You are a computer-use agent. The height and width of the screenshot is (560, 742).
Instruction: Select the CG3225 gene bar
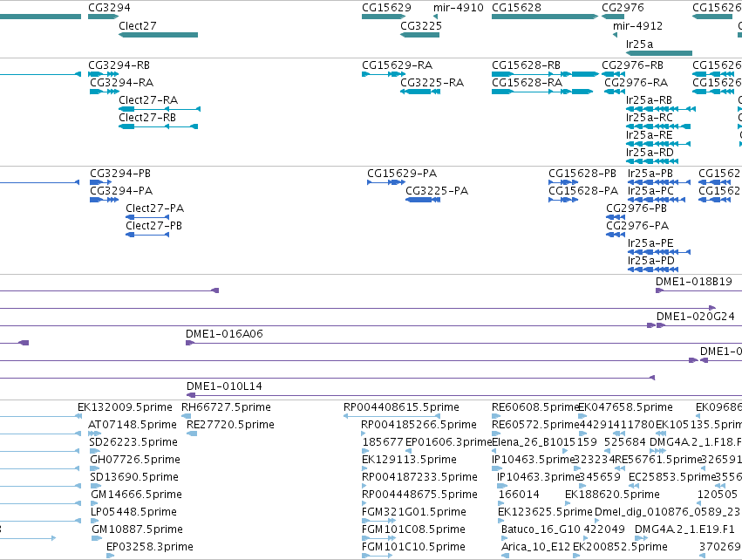tap(419, 35)
